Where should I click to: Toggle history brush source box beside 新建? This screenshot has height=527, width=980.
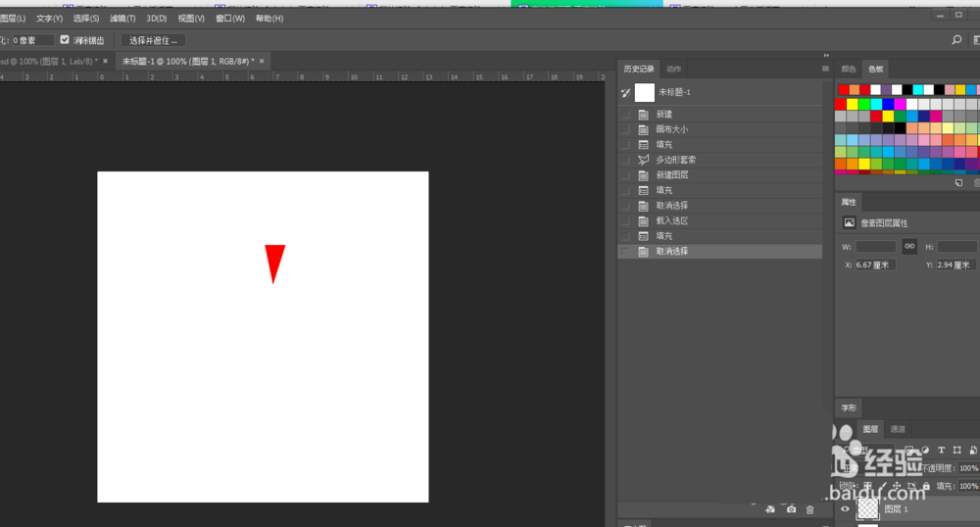coord(626,115)
